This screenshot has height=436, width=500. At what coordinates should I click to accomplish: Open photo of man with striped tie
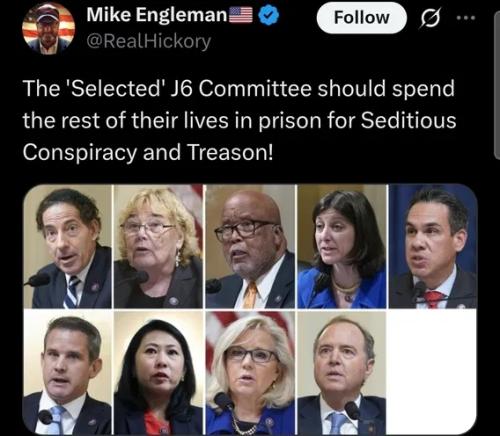coord(68,246)
